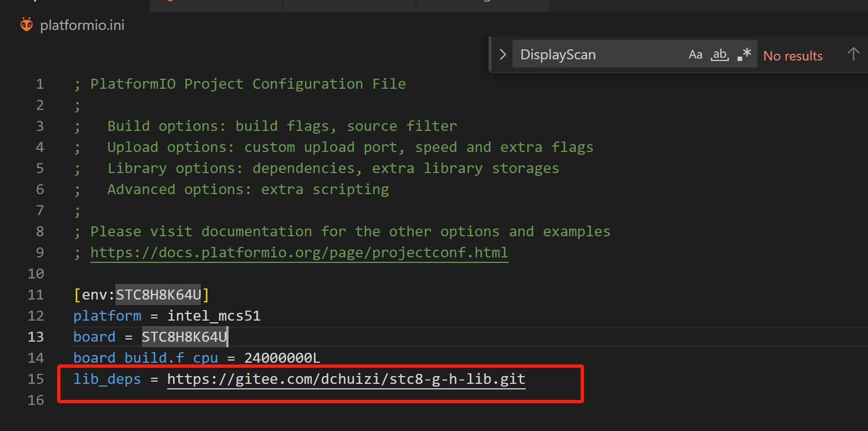Viewport: 868px width, 431px height.
Task: Open the docs.platformio.org projectconf link
Action: (x=299, y=253)
